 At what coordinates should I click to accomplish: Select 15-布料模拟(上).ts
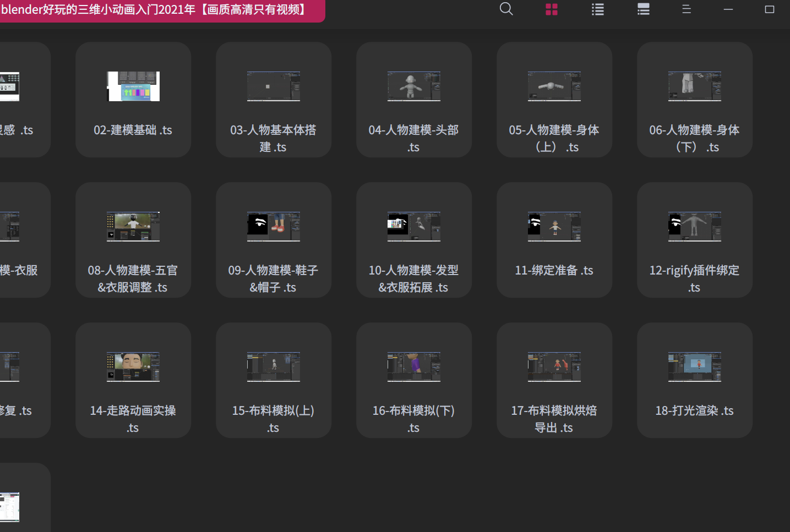click(273, 380)
